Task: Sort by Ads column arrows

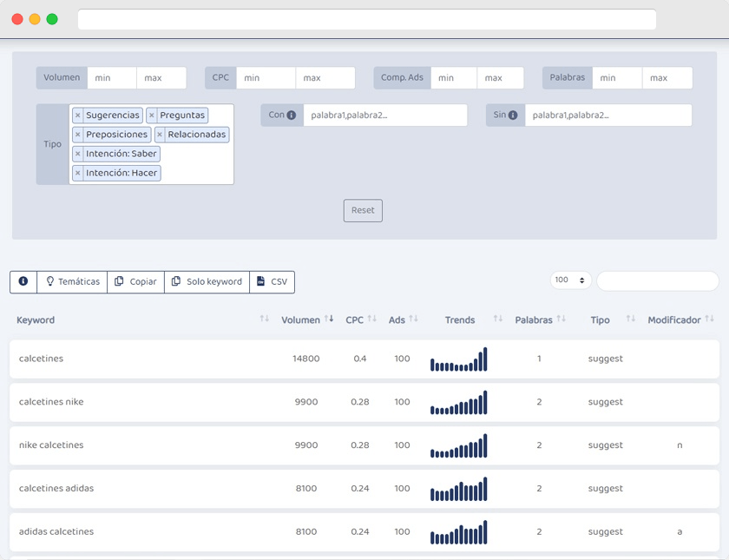Action: (x=413, y=319)
